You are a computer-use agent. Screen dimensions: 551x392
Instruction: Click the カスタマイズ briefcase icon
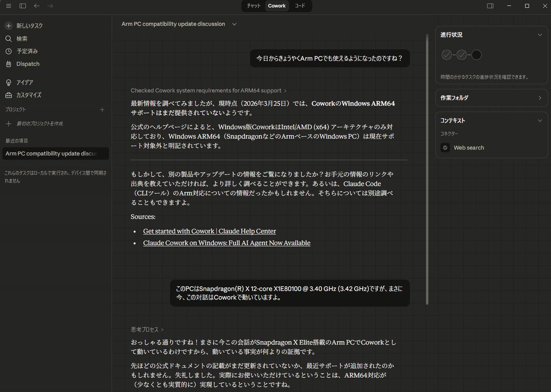8,95
